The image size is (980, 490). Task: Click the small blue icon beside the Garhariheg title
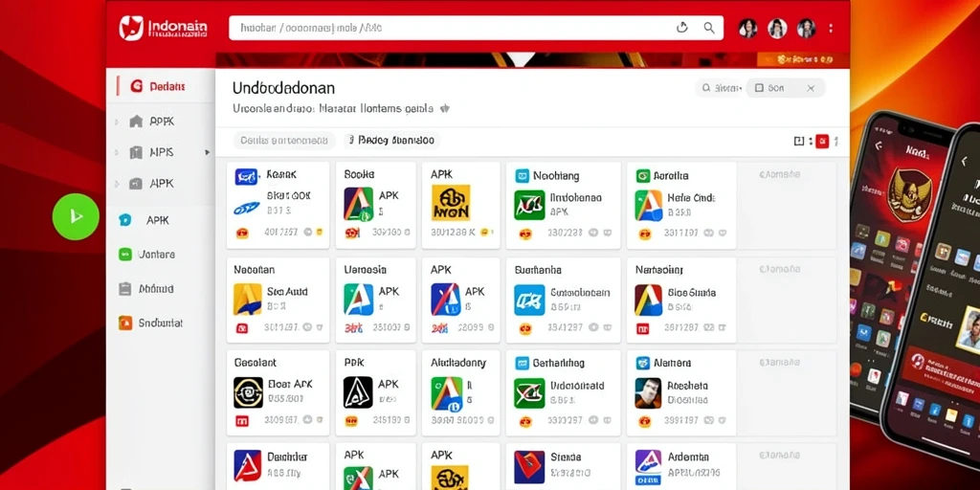522,363
